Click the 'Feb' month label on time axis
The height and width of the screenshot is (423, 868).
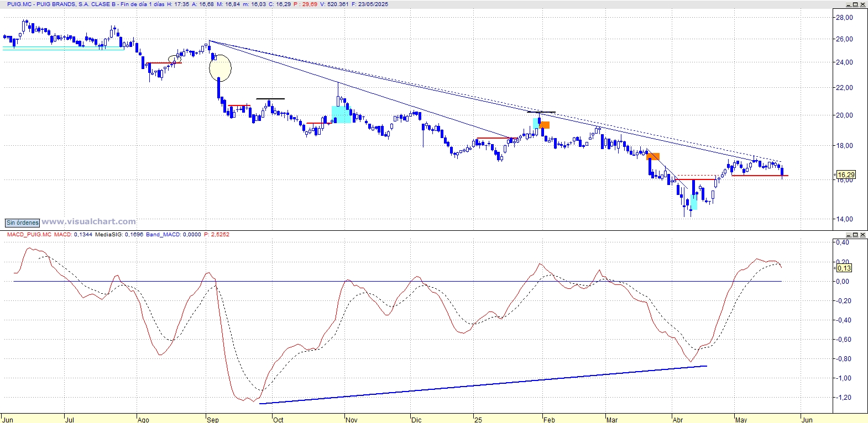coord(549,420)
